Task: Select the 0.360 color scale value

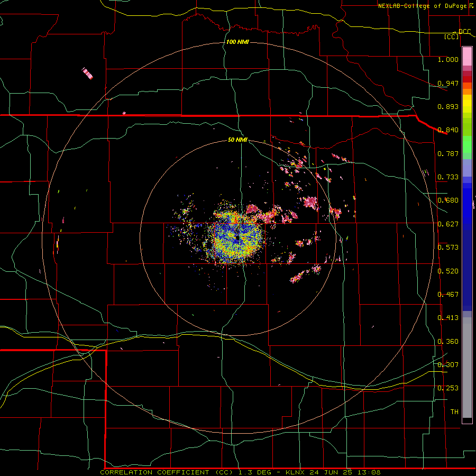Action: point(448,342)
